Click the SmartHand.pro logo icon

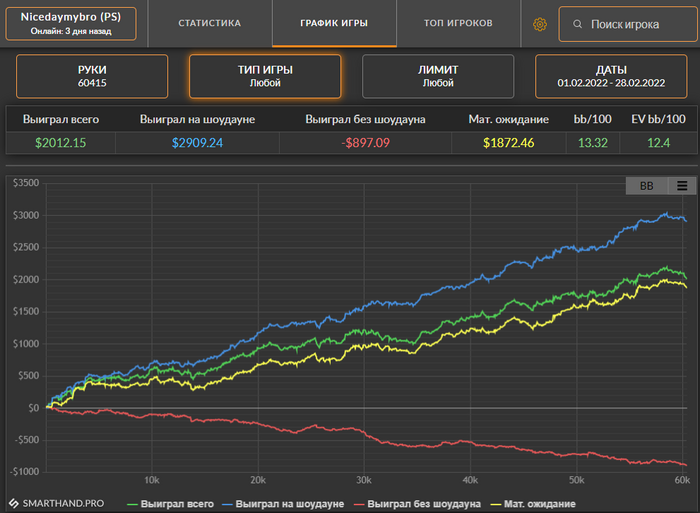tap(14, 503)
